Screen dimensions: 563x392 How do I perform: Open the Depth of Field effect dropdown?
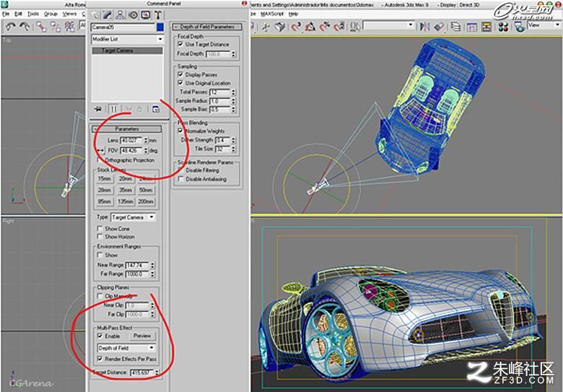(126, 348)
